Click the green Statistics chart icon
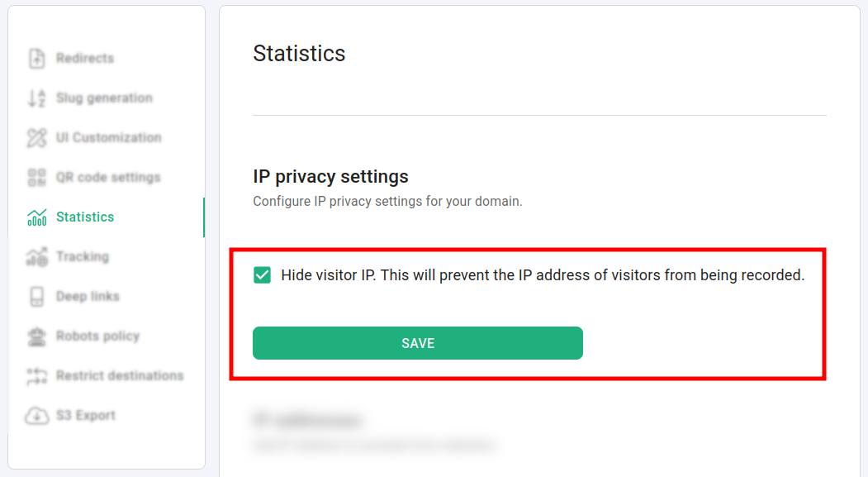The width and height of the screenshot is (868, 477). (36, 217)
